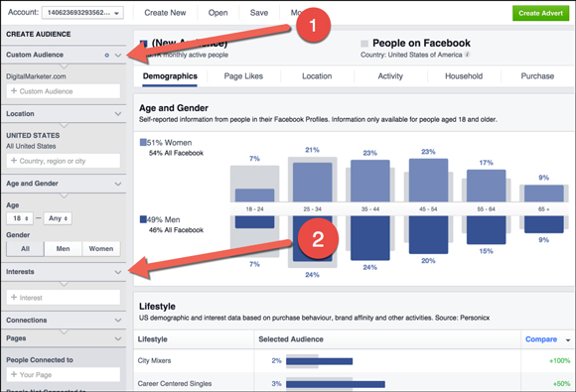This screenshot has height=392, width=576.
Task: Collapse the Age and Gender section chevron
Action: [x=118, y=184]
